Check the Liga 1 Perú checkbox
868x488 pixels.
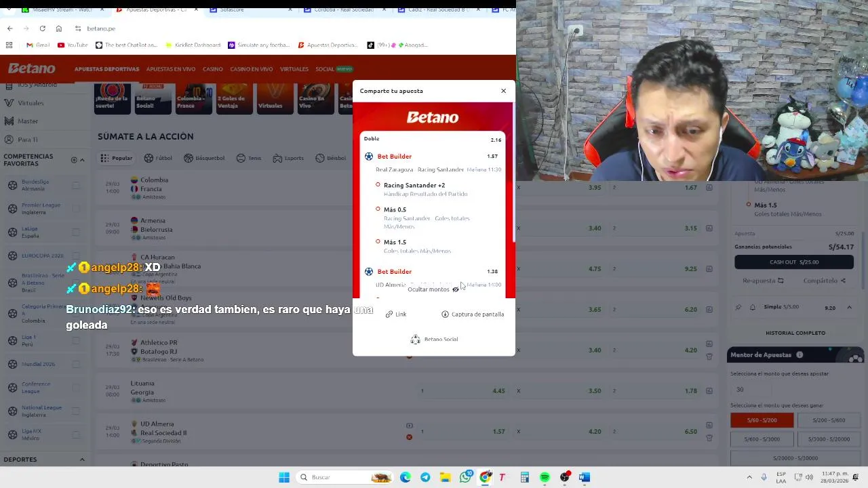[76, 340]
